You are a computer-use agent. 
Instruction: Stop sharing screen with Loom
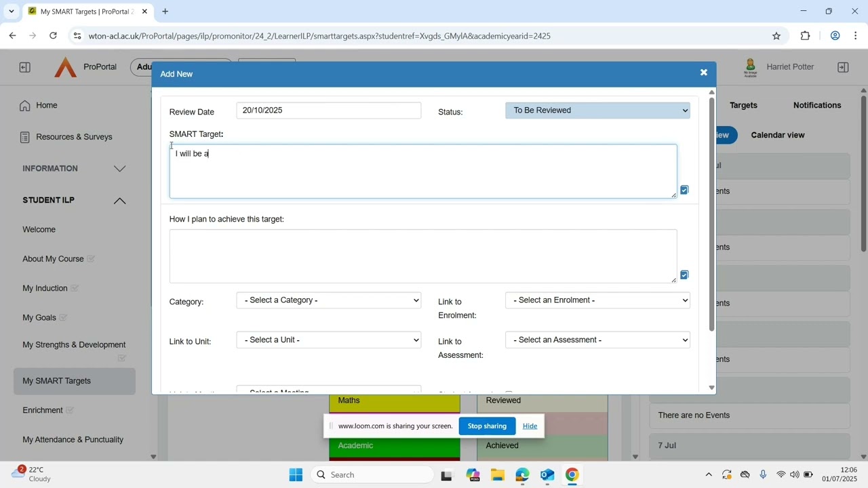point(487,426)
